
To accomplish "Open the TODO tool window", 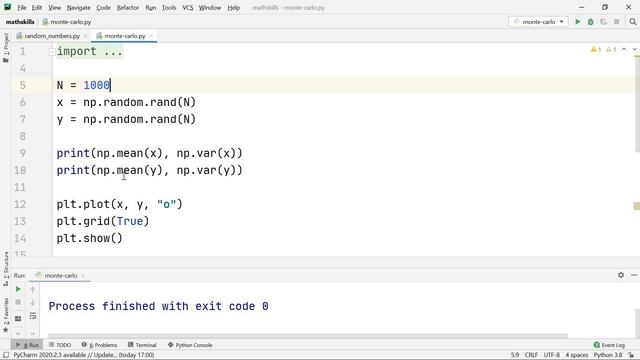I will tap(60, 345).
